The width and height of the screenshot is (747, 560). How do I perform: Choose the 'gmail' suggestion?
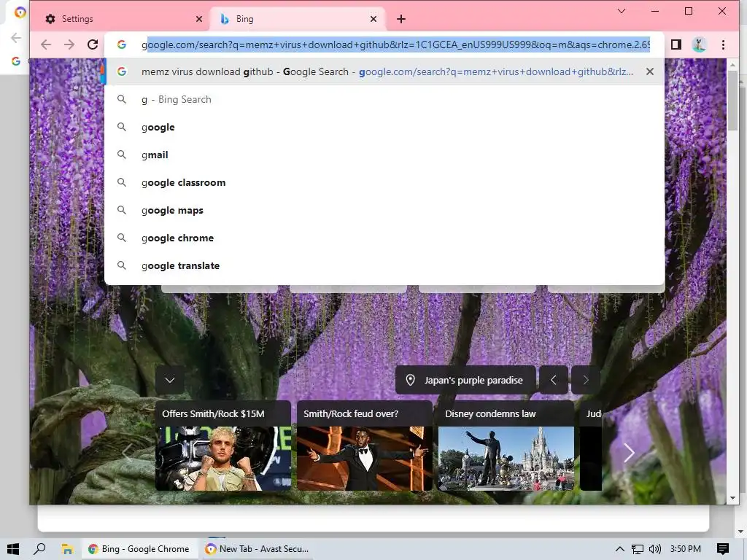point(384,155)
